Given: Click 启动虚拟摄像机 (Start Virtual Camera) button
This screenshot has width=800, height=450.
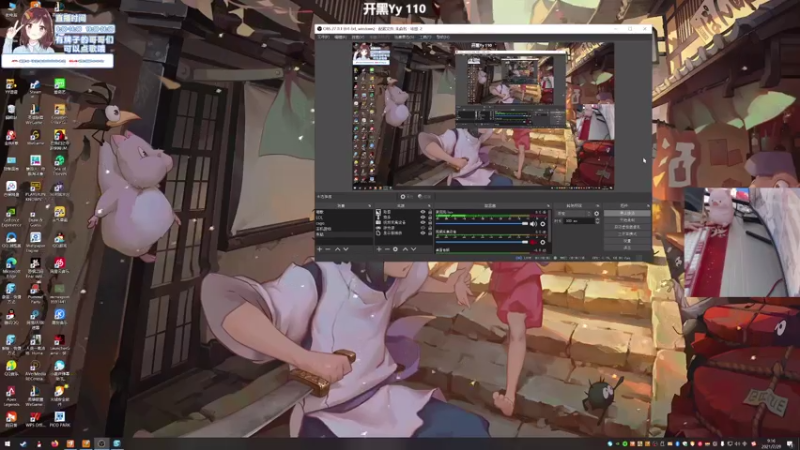Looking at the screenshot, I should point(627,227).
